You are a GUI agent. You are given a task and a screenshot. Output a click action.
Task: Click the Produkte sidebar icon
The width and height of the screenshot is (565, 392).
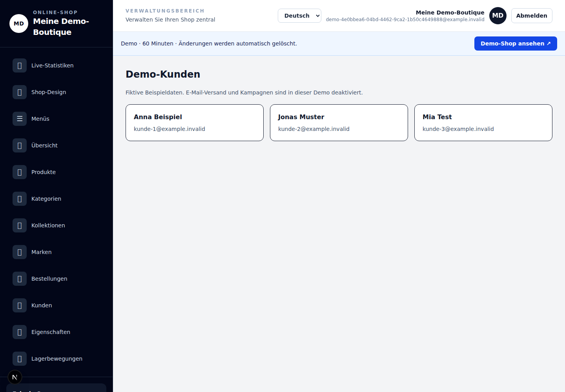tap(20, 172)
